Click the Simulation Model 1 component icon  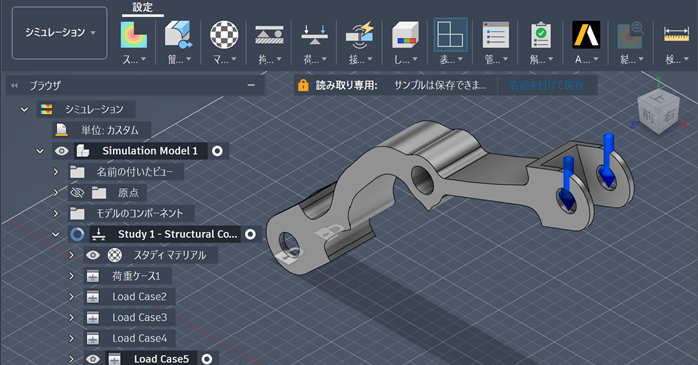(82, 151)
